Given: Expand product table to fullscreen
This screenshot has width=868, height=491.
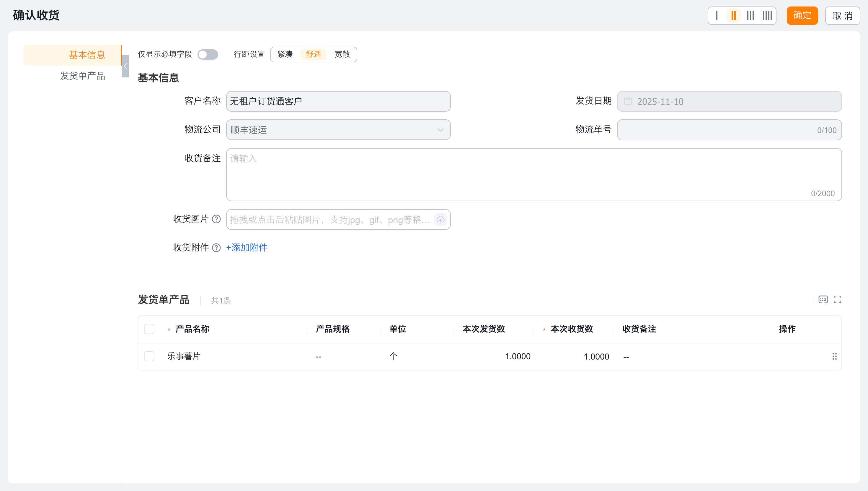Looking at the screenshot, I should click(x=837, y=300).
